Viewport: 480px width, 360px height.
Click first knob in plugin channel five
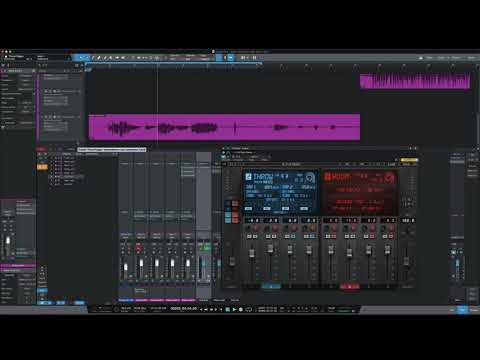click(x=327, y=228)
